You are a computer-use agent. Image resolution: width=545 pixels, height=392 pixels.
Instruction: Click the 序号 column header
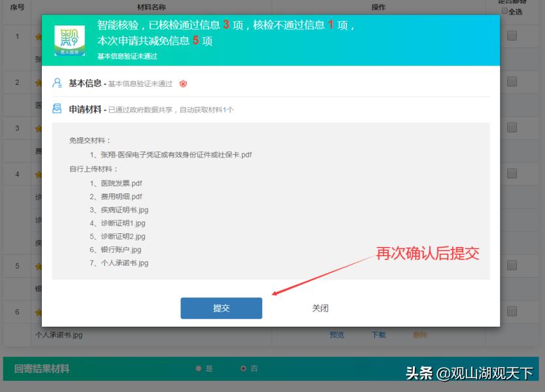pos(17,6)
